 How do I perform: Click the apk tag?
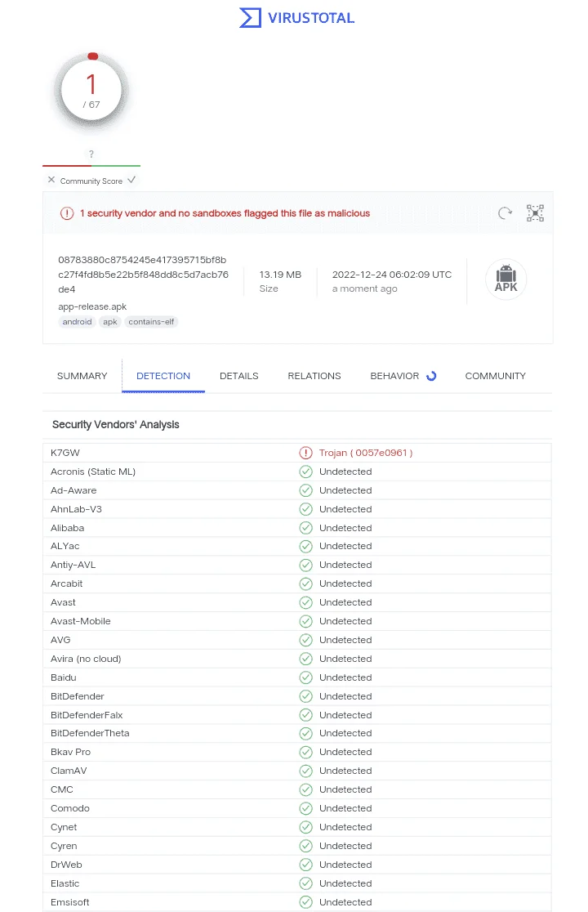click(109, 322)
